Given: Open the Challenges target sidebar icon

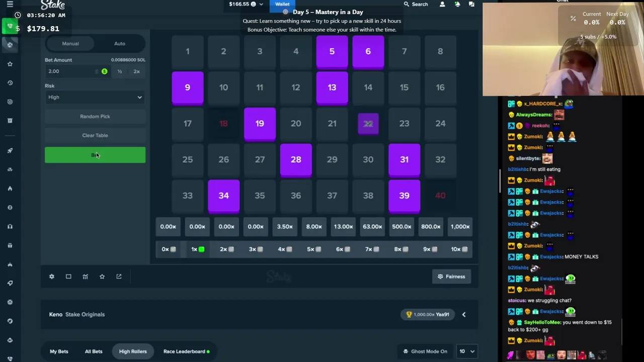Looking at the screenshot, I should [x=10, y=102].
